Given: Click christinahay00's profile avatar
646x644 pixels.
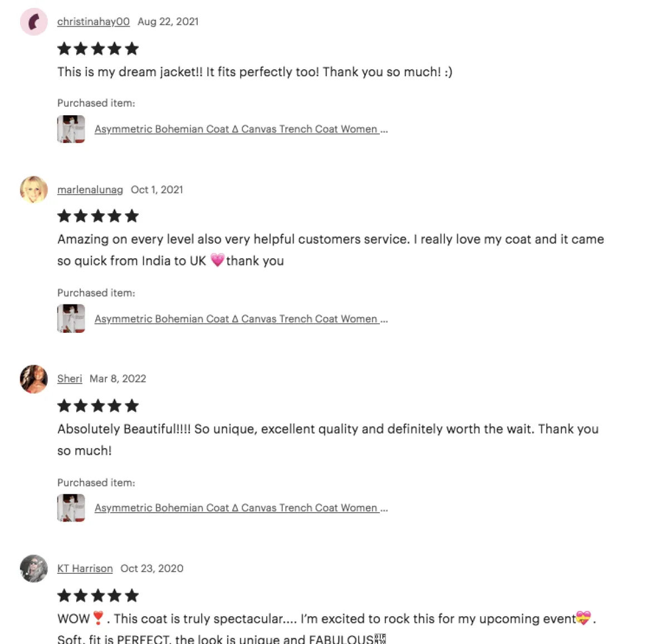Looking at the screenshot, I should coord(34,22).
